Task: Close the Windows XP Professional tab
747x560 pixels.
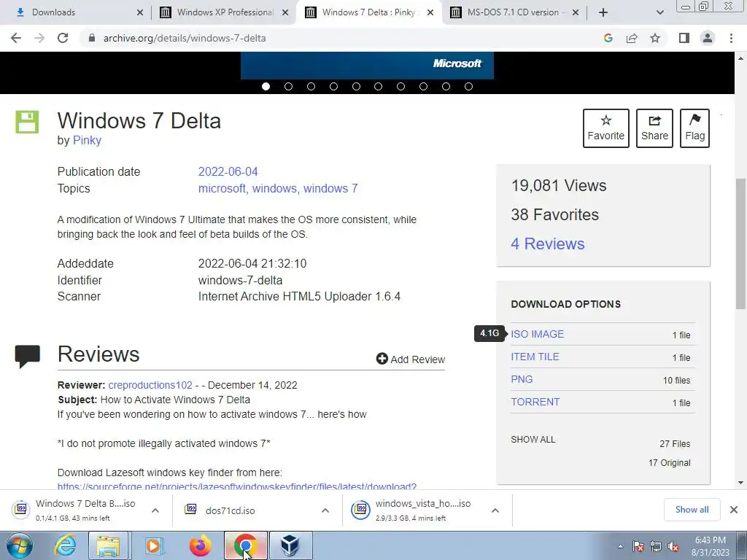Action: point(285,12)
